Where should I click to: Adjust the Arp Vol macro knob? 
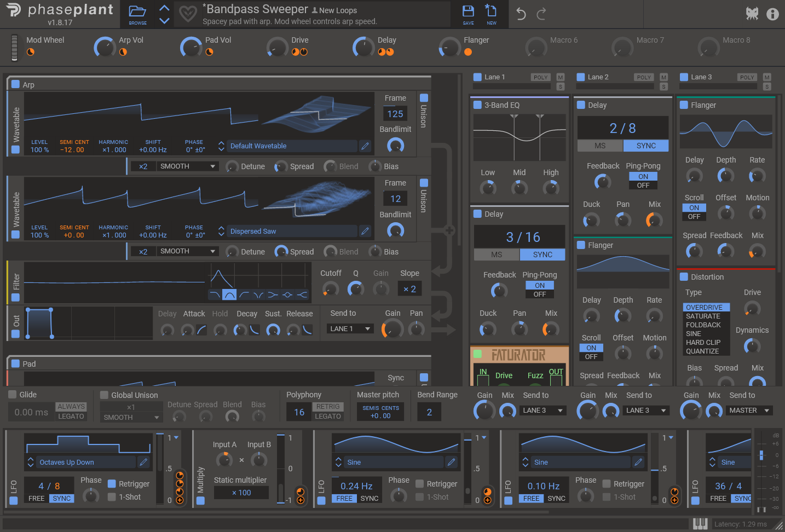[x=104, y=48]
